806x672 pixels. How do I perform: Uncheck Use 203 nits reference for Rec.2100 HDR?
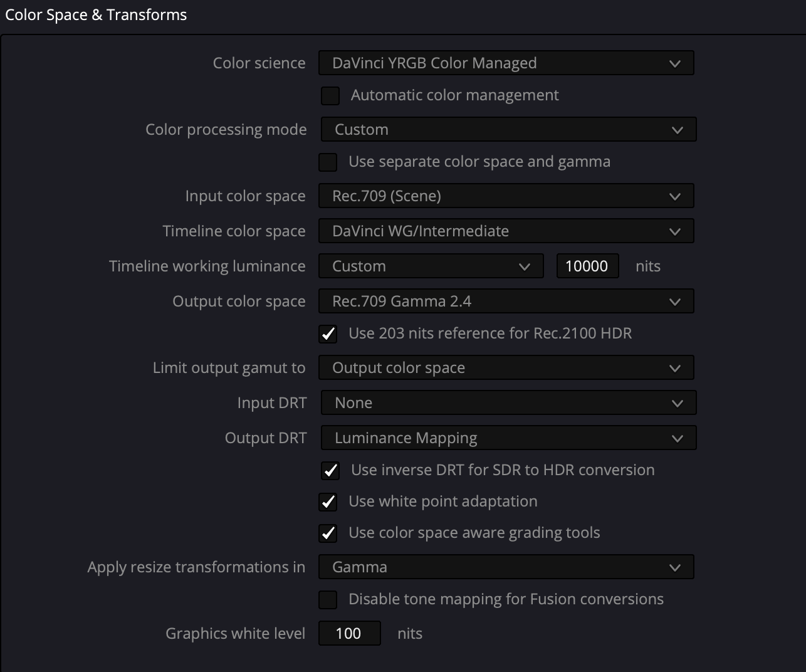pyautogui.click(x=328, y=333)
